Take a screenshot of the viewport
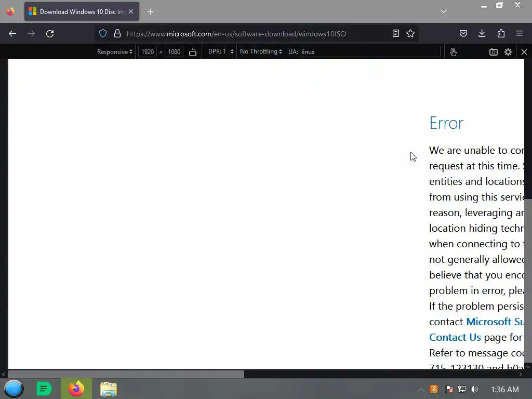The image size is (532, 399). click(x=494, y=52)
